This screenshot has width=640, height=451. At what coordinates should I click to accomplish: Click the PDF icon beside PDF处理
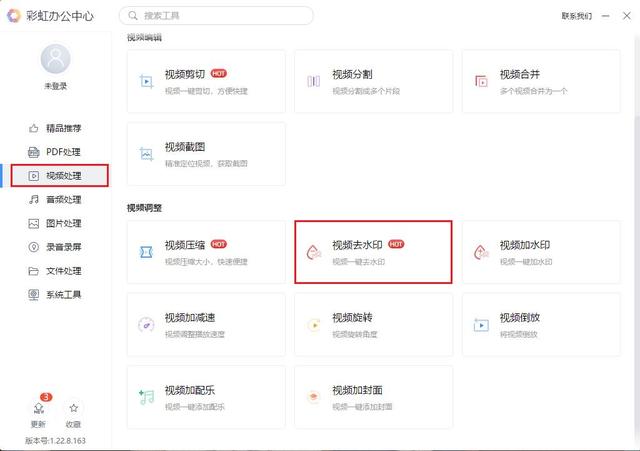tap(33, 152)
